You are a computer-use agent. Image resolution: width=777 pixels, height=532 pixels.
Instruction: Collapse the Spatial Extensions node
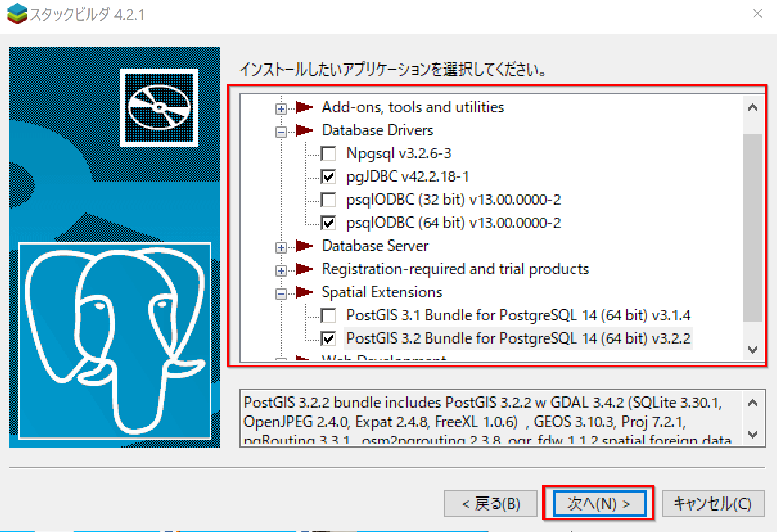point(281,294)
